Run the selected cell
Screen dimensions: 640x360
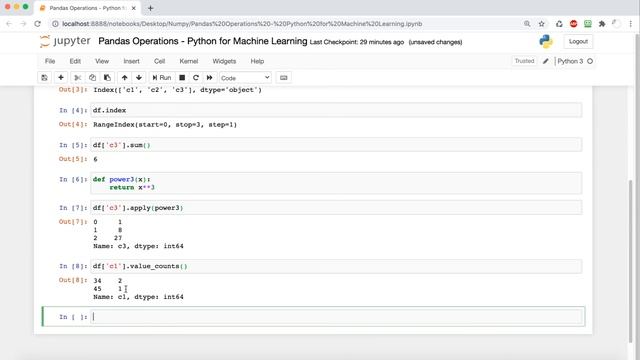(x=162, y=78)
